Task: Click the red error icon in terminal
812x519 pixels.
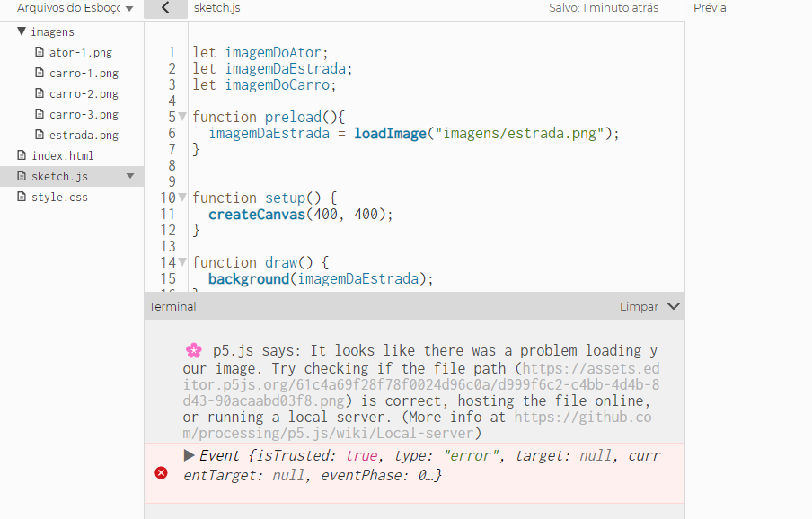Action: pos(161,472)
